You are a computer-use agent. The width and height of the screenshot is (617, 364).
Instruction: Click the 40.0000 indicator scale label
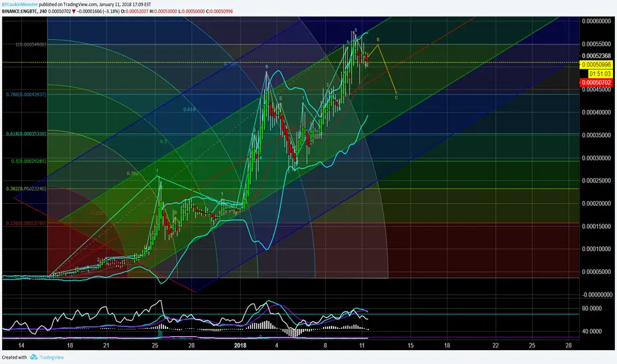[592, 331]
